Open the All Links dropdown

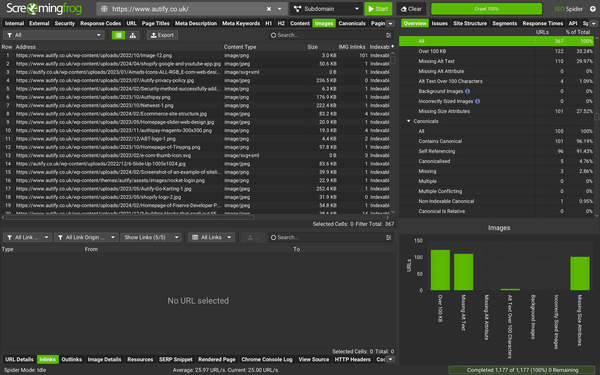tap(212, 238)
